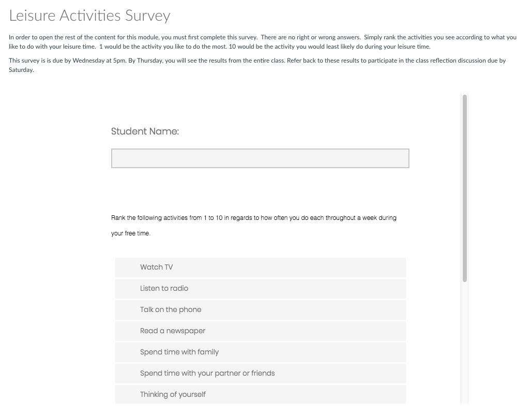Click the empty right side of "Read a newspaper" row
Screen dimensions: 532x415
pos(306,331)
